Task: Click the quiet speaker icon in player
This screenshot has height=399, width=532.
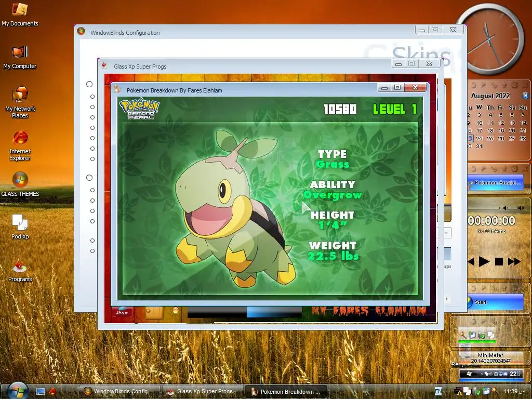Action: pyautogui.click(x=505, y=208)
